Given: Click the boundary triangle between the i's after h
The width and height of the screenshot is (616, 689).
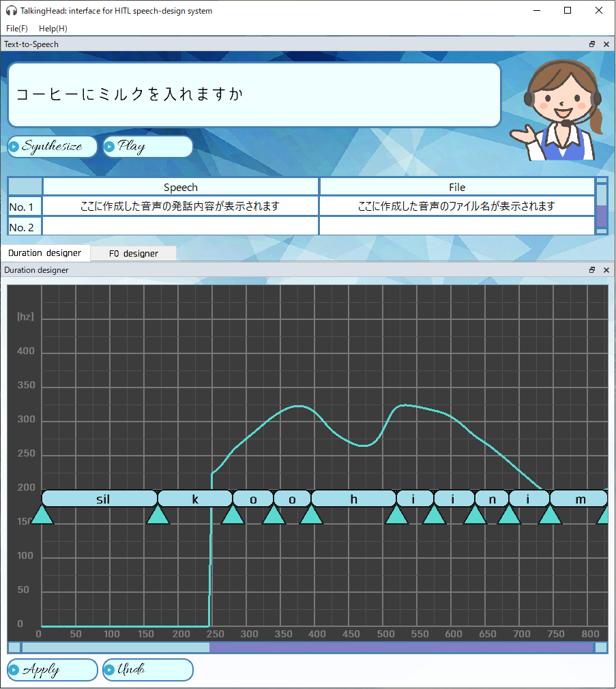Looking at the screenshot, I should (434, 516).
